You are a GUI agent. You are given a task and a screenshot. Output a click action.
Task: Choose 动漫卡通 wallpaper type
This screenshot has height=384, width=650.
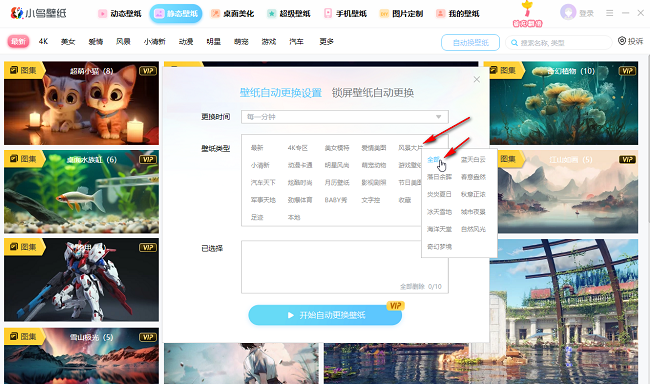click(300, 165)
